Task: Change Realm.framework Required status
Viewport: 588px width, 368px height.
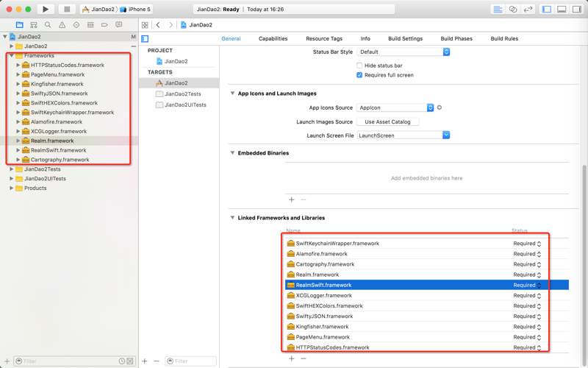Action: tap(527, 275)
